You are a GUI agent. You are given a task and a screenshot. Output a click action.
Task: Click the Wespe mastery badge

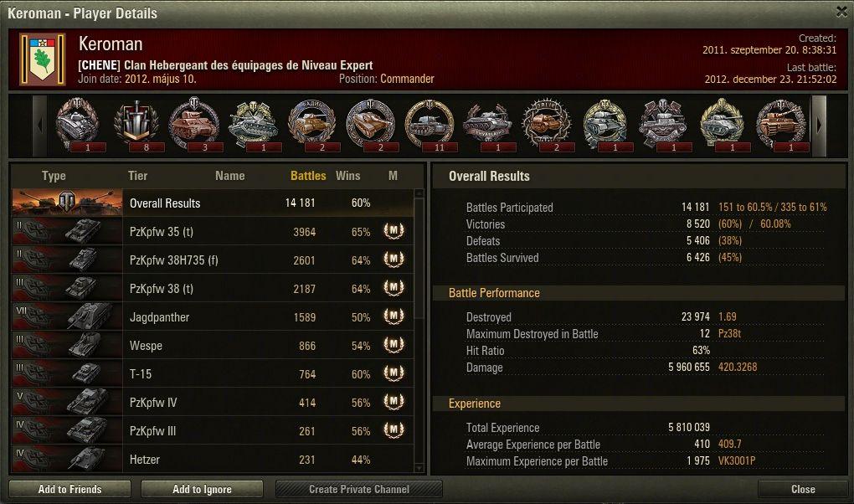click(394, 345)
